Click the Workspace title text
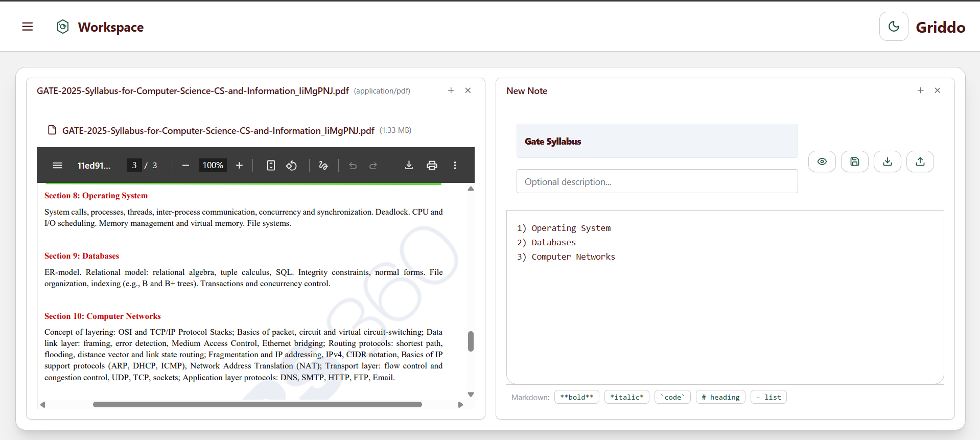 [111, 27]
